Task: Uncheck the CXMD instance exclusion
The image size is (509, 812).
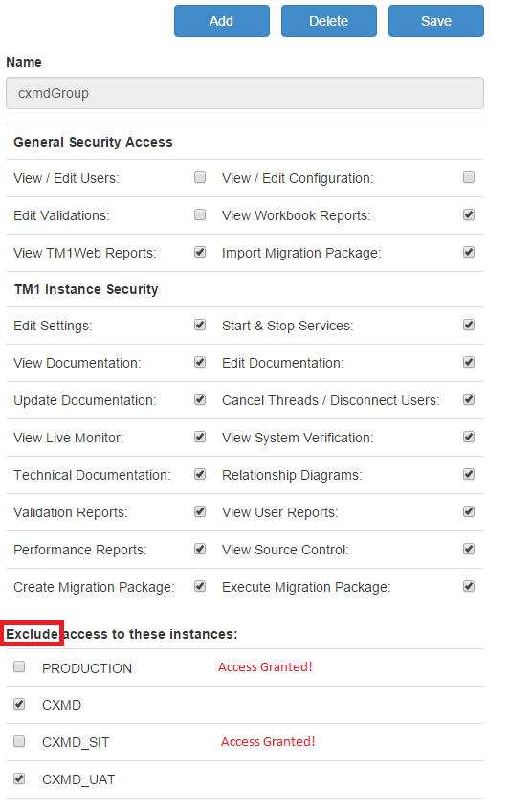Action: pyautogui.click(x=19, y=704)
